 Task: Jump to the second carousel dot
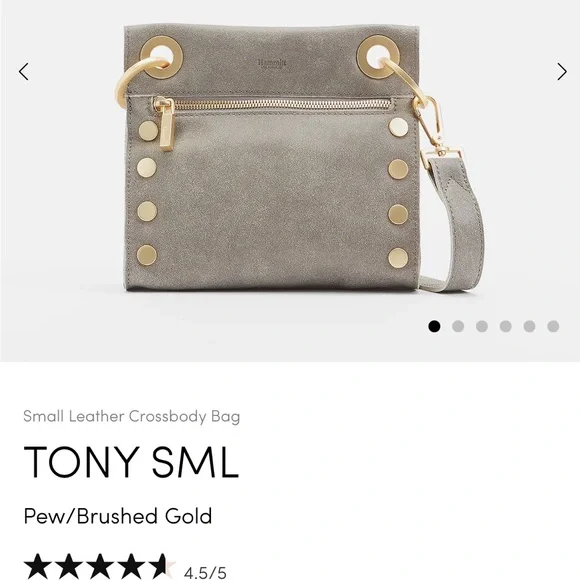tap(458, 326)
